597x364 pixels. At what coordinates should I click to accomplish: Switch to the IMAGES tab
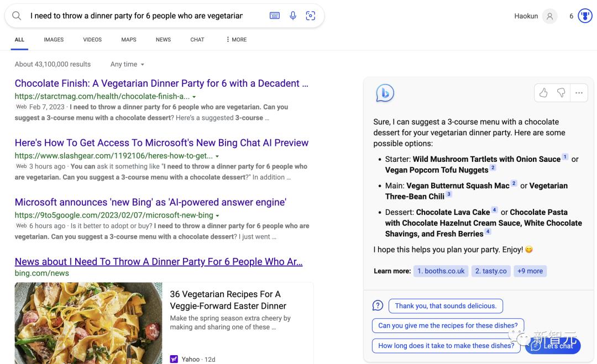point(54,40)
